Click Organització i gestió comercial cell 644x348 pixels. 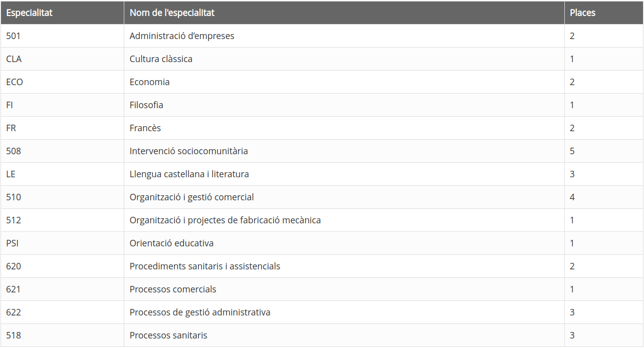pyautogui.click(x=344, y=197)
